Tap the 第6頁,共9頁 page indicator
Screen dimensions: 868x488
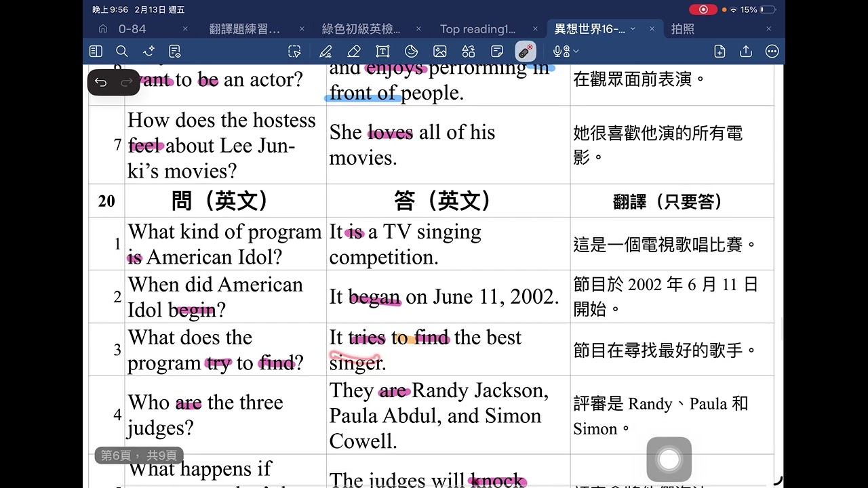coord(139,456)
